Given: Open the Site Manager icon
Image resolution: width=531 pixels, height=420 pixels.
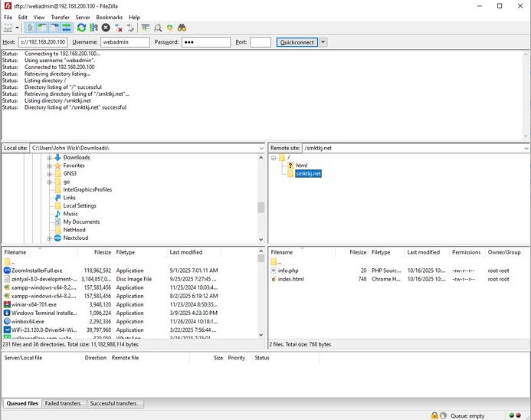Looking at the screenshot, I should [9, 28].
